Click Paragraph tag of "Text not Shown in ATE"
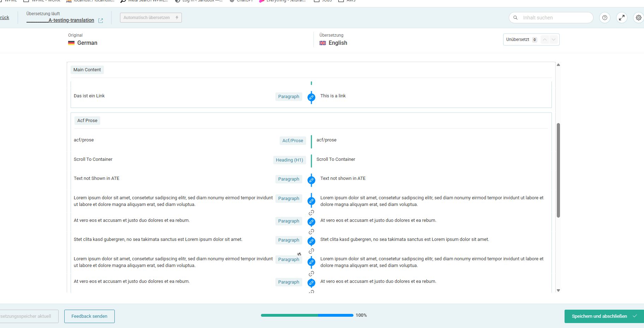The image size is (644, 328). click(x=289, y=179)
